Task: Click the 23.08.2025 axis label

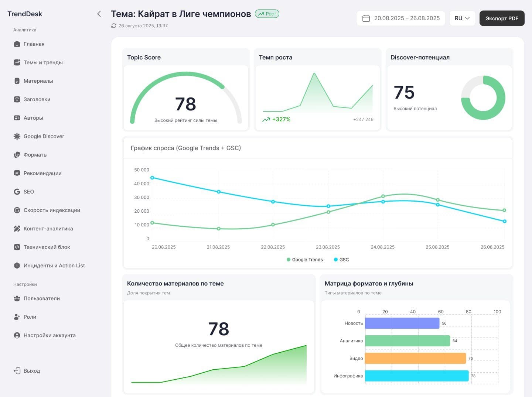Action: (x=328, y=247)
